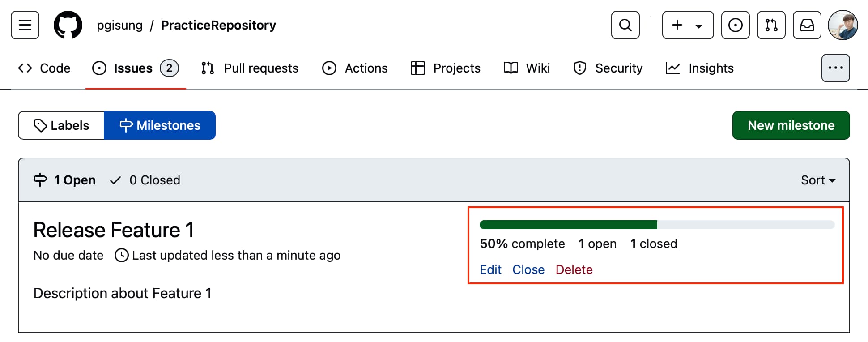
Task: Open pgisung owner profile link
Action: 119,25
